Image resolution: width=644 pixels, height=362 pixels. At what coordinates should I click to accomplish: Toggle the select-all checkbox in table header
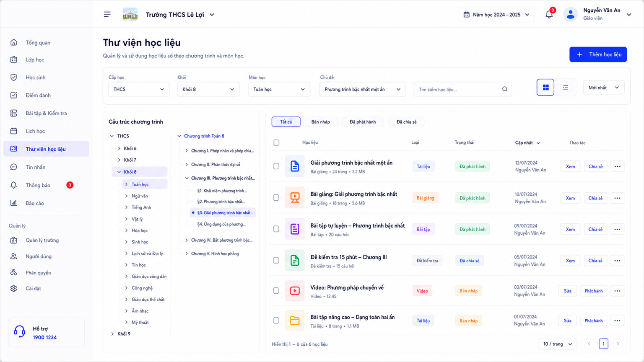click(x=276, y=142)
